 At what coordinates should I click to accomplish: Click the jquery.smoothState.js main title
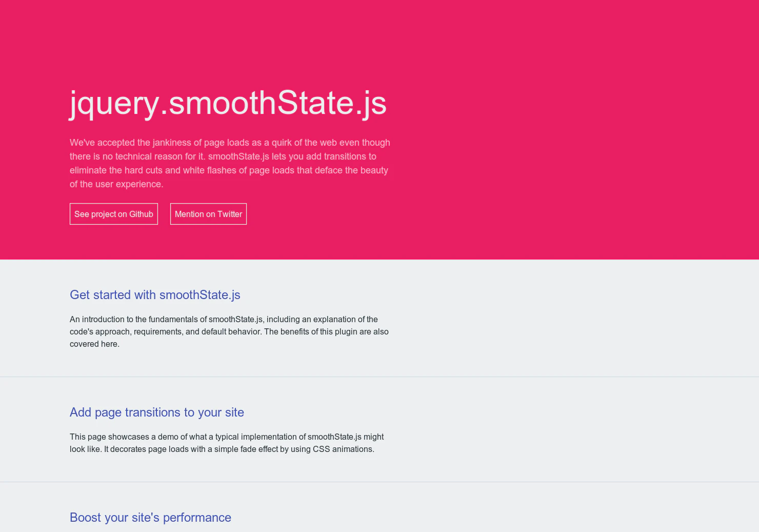(x=228, y=103)
